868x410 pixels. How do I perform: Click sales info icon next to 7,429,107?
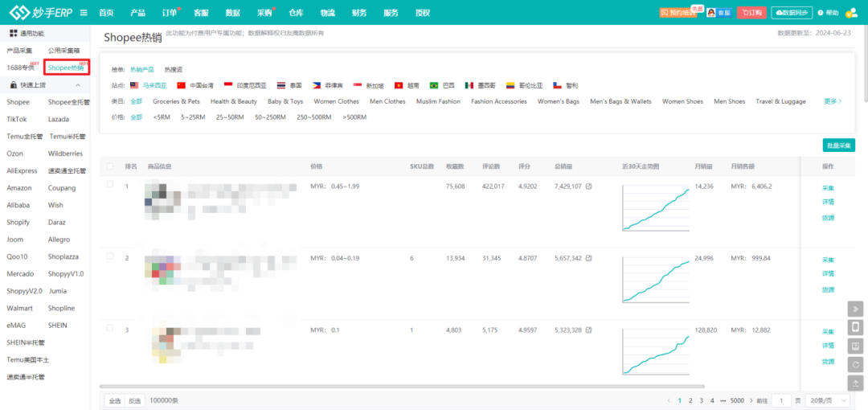tap(588, 187)
